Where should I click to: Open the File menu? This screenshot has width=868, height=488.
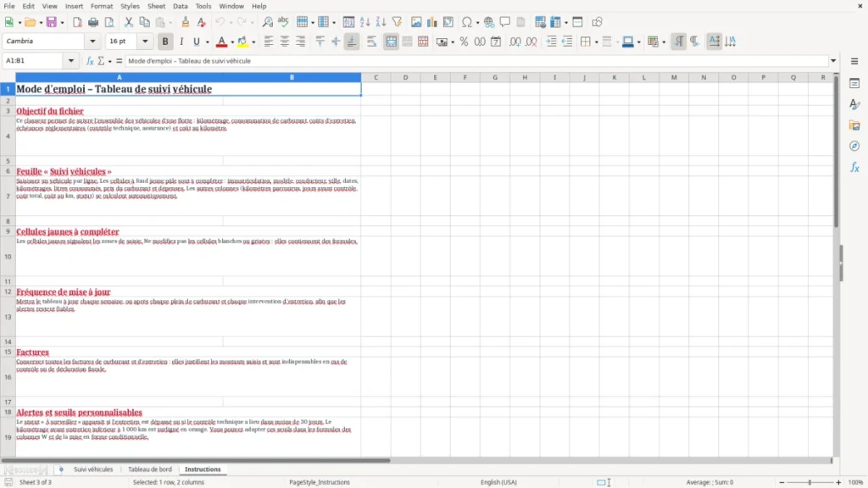(9, 6)
